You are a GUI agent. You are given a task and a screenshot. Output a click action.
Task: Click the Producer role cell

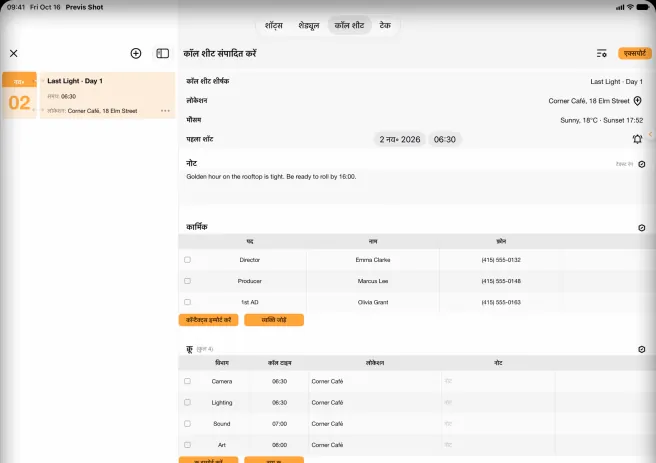[250, 281]
